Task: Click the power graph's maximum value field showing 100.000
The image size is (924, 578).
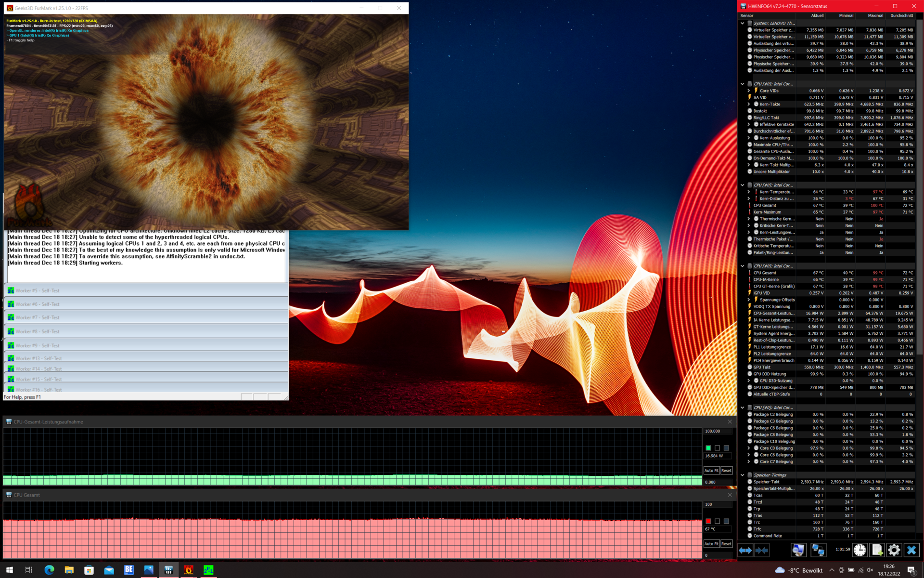Action: 717,431
